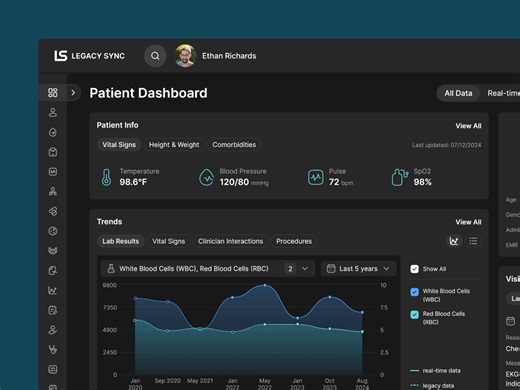
Task: Select the Procedures tab
Action: 294,241
